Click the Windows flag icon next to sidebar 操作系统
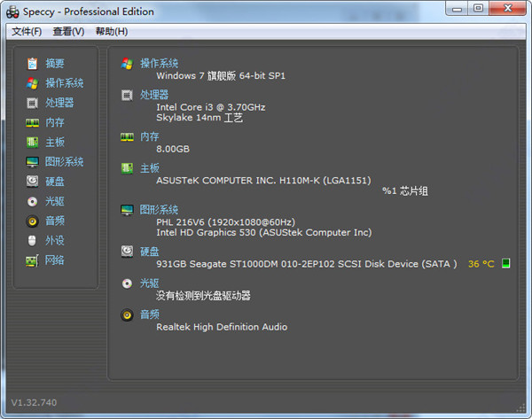The height and width of the screenshot is (419, 532). 32,83
